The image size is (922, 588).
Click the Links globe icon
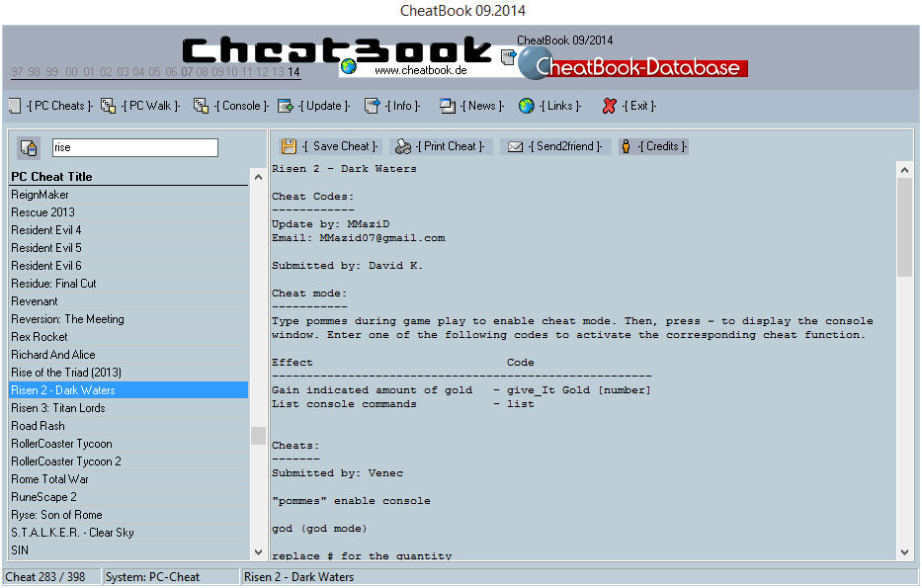(x=527, y=106)
